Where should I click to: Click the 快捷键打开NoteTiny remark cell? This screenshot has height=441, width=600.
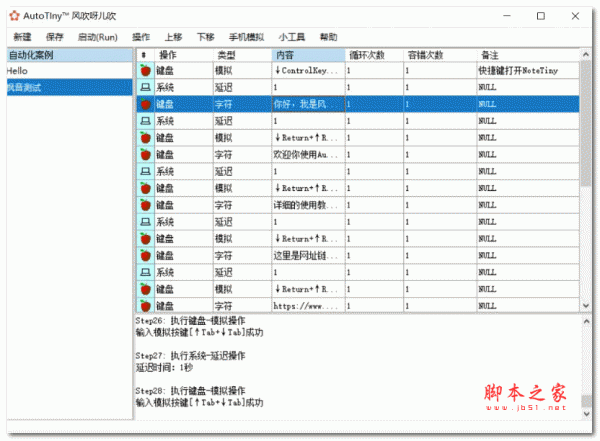(x=528, y=70)
